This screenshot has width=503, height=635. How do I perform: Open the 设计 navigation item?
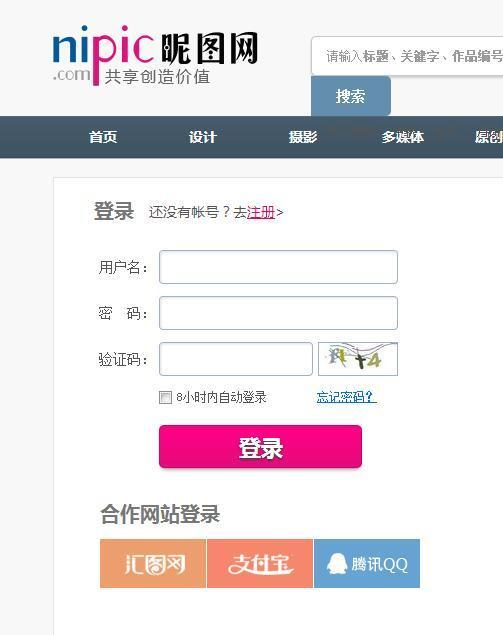point(202,137)
